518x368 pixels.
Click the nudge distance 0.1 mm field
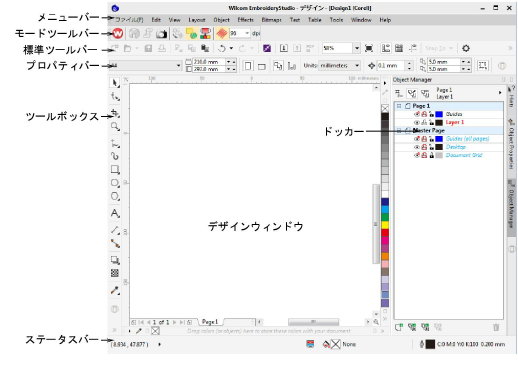pos(391,66)
